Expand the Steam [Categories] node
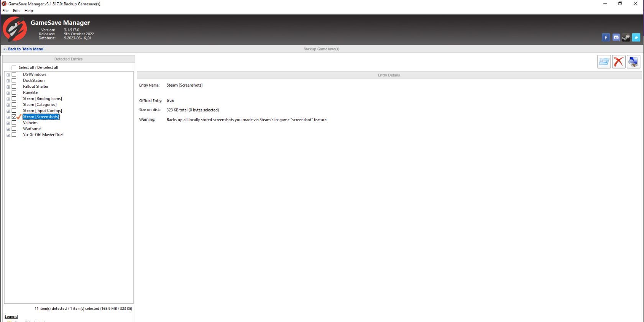Viewport: 644px width, 322px height. (8, 105)
